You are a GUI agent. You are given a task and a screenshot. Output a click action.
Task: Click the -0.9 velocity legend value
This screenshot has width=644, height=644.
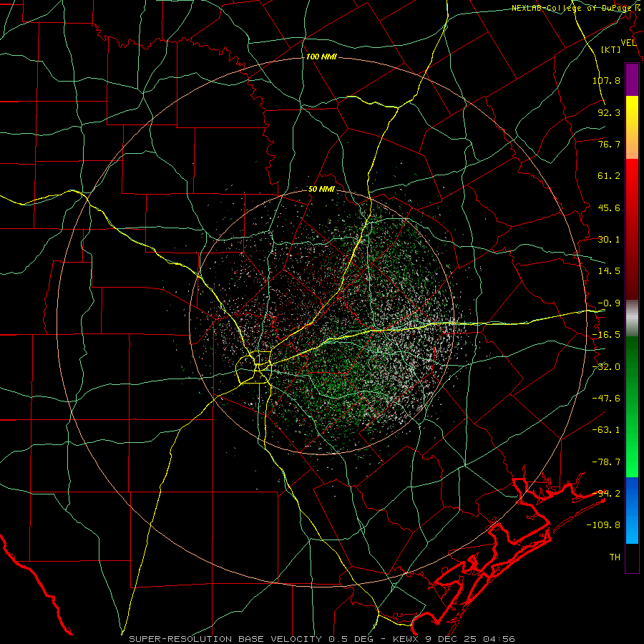tap(609, 303)
